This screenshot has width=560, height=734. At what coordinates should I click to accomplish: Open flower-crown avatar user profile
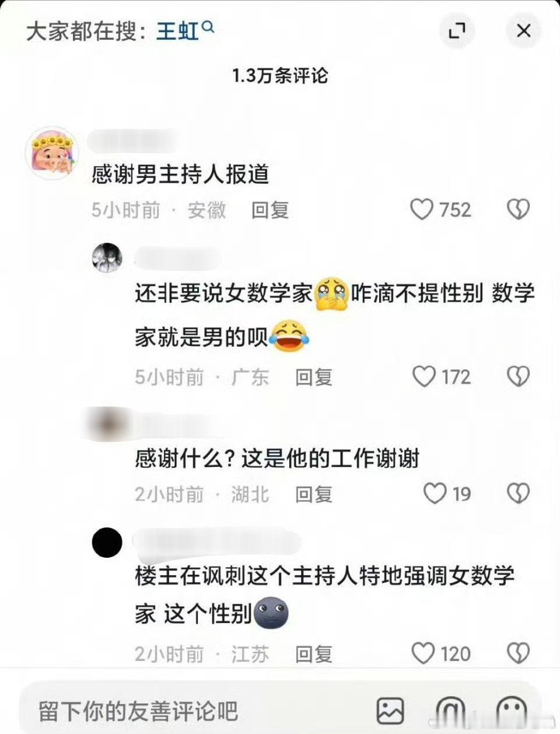coord(51,153)
